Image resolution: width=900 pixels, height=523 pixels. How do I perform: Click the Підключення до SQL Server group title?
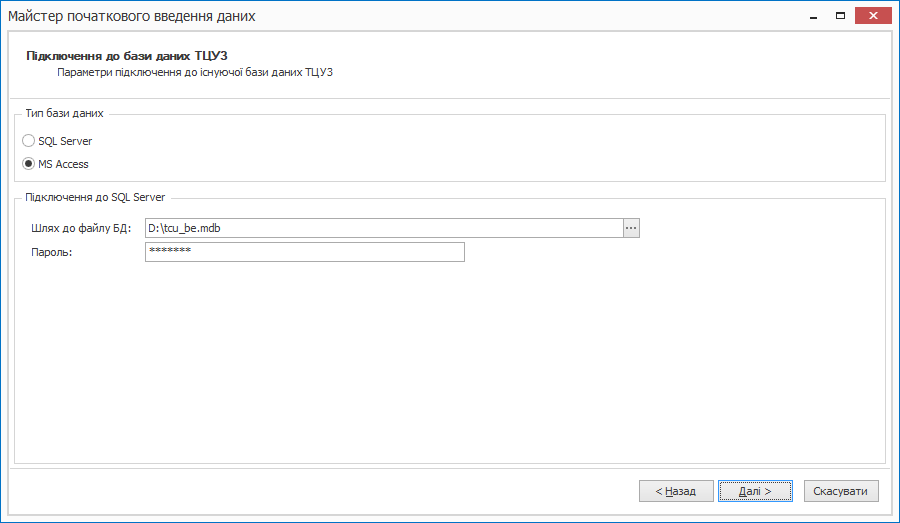pyautogui.click(x=96, y=197)
